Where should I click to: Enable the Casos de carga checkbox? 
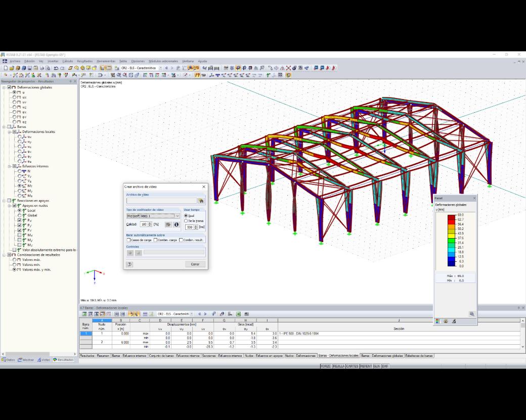point(128,240)
